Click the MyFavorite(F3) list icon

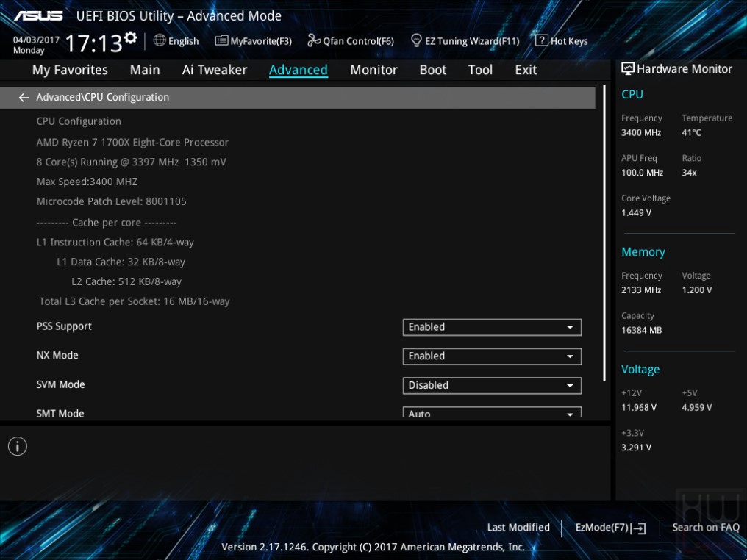(221, 40)
